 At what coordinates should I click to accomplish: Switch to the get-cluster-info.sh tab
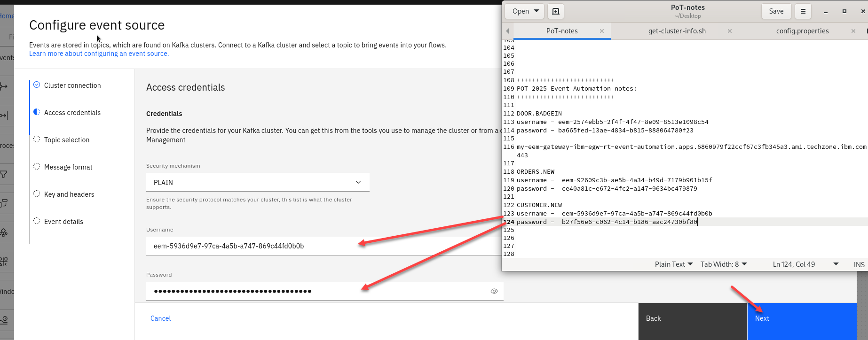point(677,31)
